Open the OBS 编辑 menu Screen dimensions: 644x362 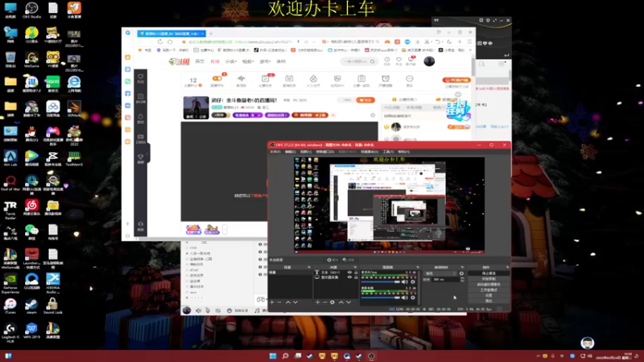(x=290, y=152)
